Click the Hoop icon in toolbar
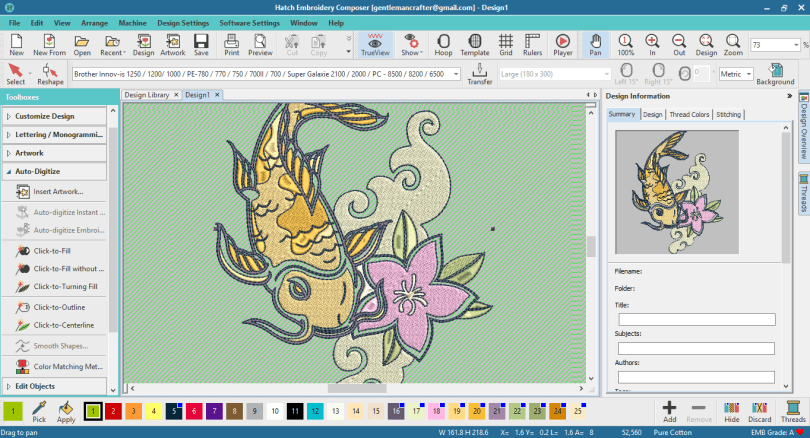 point(443,44)
